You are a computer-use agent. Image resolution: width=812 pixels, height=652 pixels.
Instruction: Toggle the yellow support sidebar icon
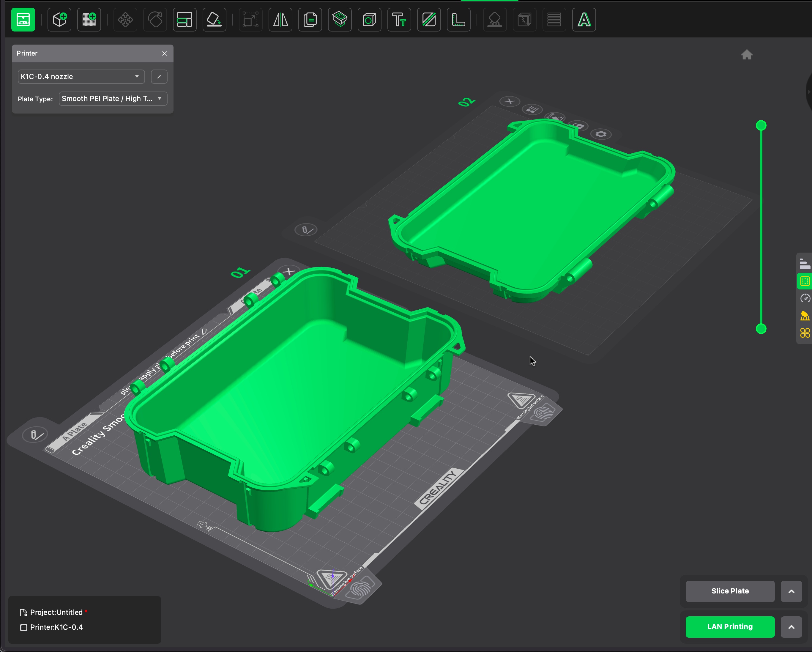click(805, 316)
